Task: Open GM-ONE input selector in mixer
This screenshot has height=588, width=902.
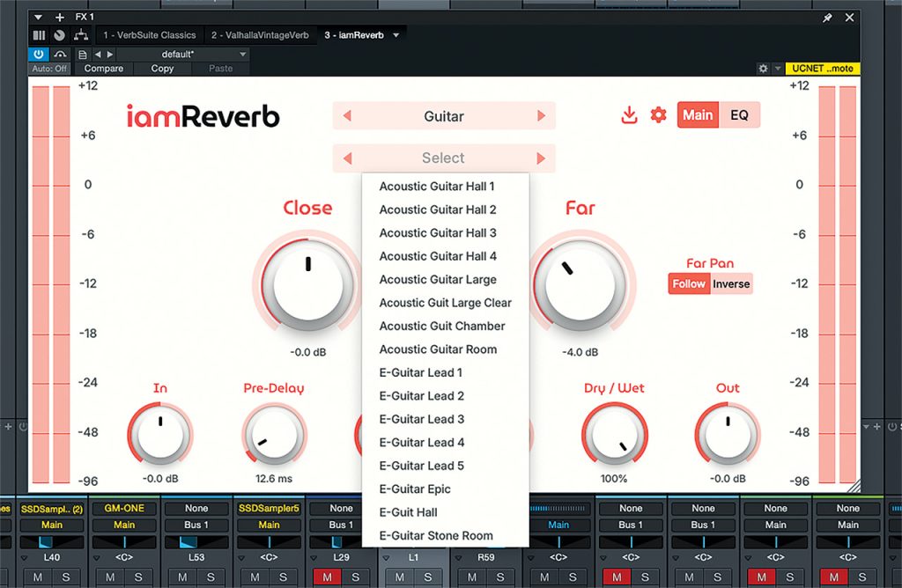Action: [x=124, y=509]
